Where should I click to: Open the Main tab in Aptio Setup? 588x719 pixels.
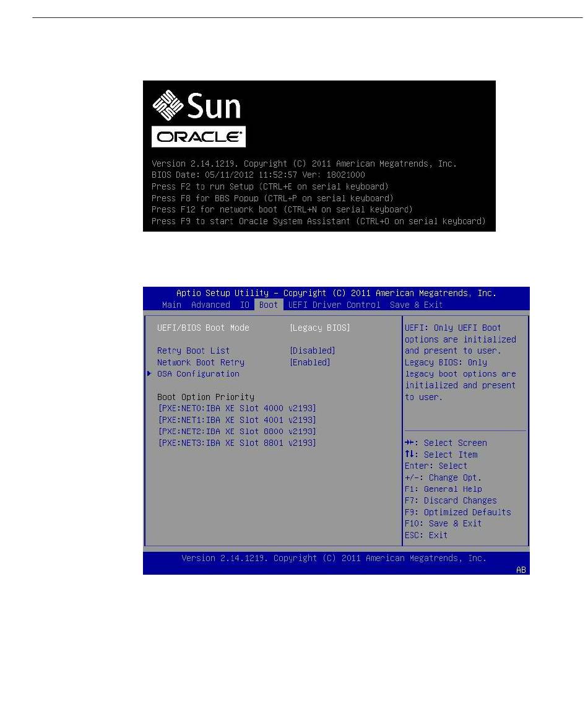click(171, 305)
